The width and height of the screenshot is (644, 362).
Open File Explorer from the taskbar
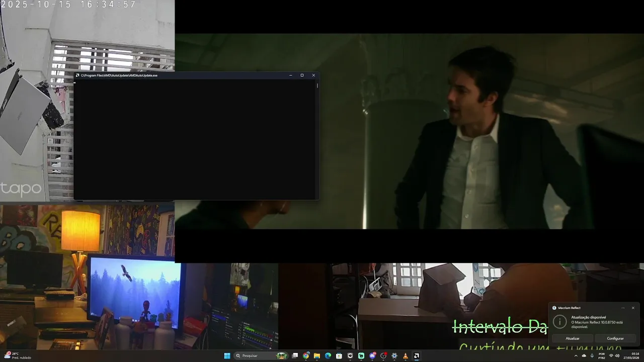[317, 356]
